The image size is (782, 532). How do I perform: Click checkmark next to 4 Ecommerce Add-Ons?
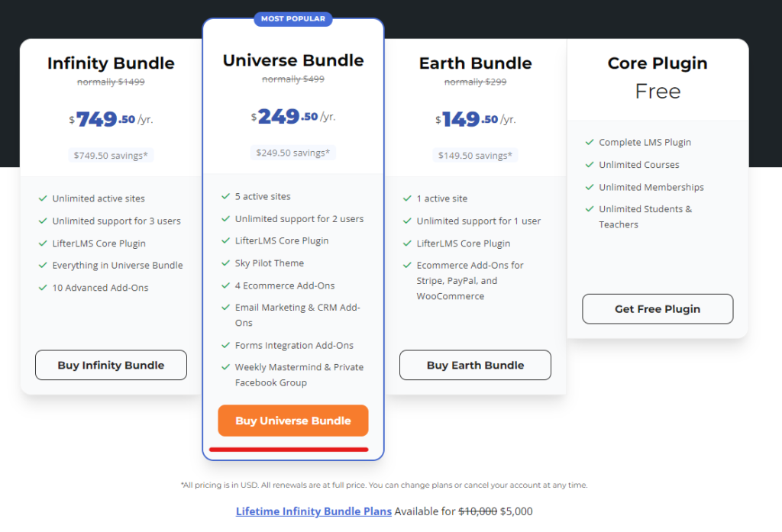225,285
